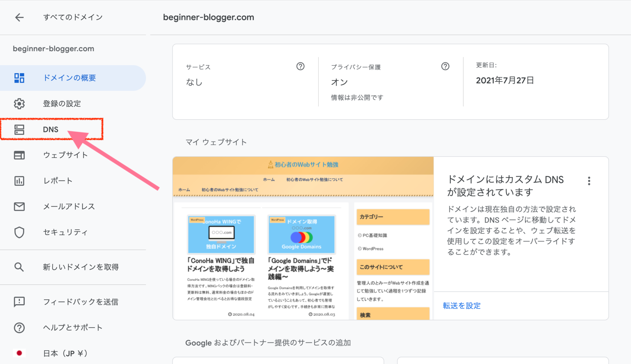Click the メールアドレス envelope icon
Screen dimensions: 631x364
(x=19, y=206)
